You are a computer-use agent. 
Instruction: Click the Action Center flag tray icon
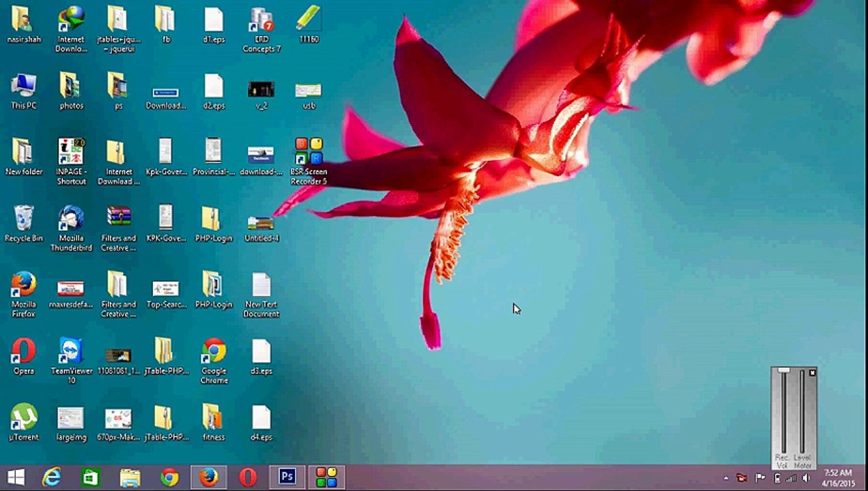759,478
